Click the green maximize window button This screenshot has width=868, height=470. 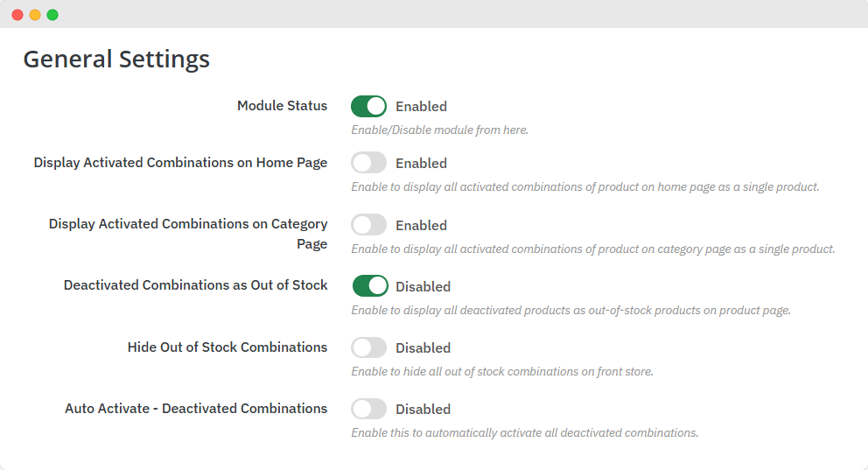click(x=52, y=15)
